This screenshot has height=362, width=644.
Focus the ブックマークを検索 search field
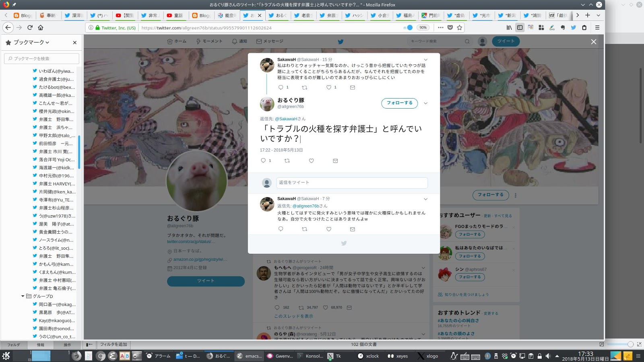[x=41, y=58]
